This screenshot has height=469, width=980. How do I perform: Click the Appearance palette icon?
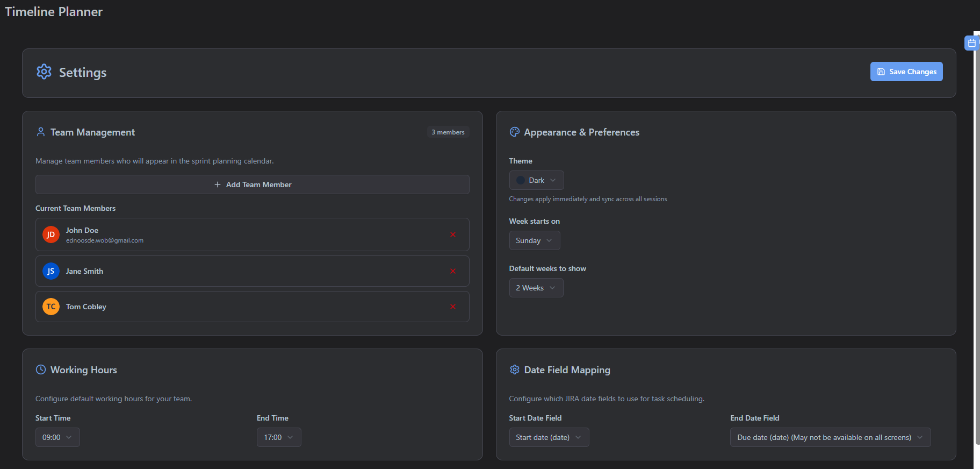(515, 132)
